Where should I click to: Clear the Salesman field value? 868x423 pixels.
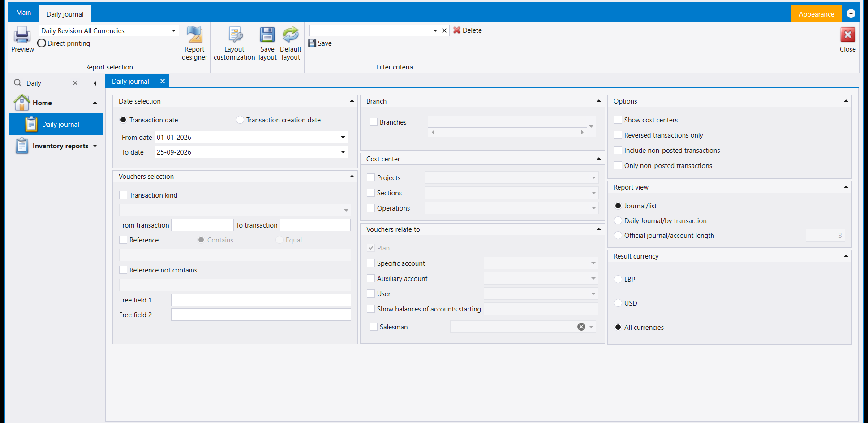pos(581,327)
